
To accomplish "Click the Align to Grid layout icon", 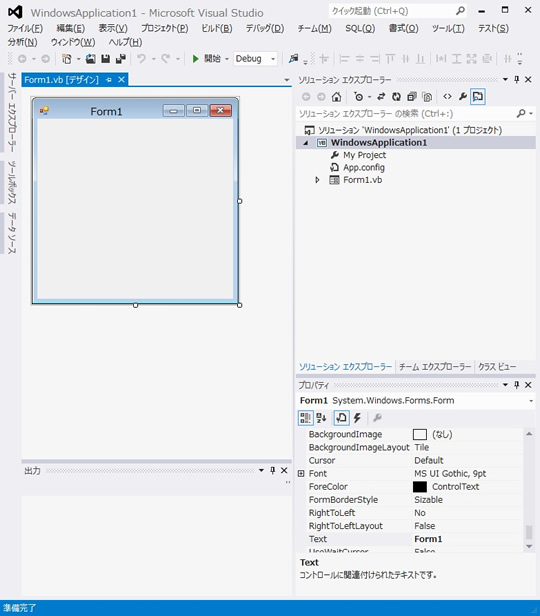I will pyautogui.click(x=324, y=59).
